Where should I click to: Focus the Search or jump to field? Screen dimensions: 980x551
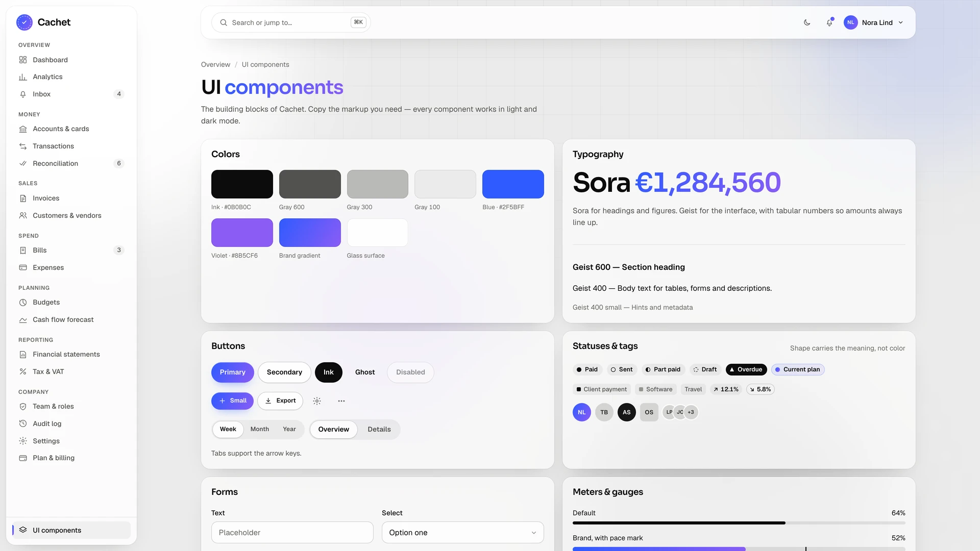pyautogui.click(x=291, y=22)
